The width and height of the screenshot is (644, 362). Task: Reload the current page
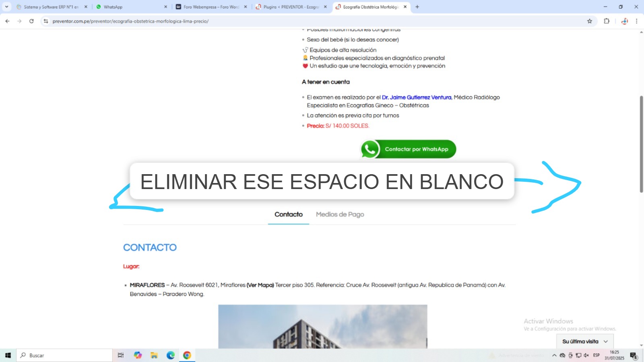click(31, 21)
